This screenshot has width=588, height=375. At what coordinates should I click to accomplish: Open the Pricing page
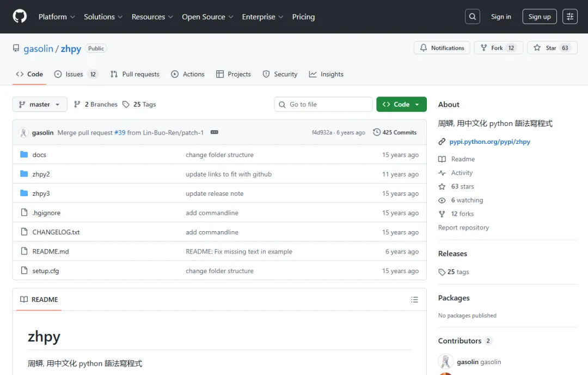pyautogui.click(x=303, y=17)
